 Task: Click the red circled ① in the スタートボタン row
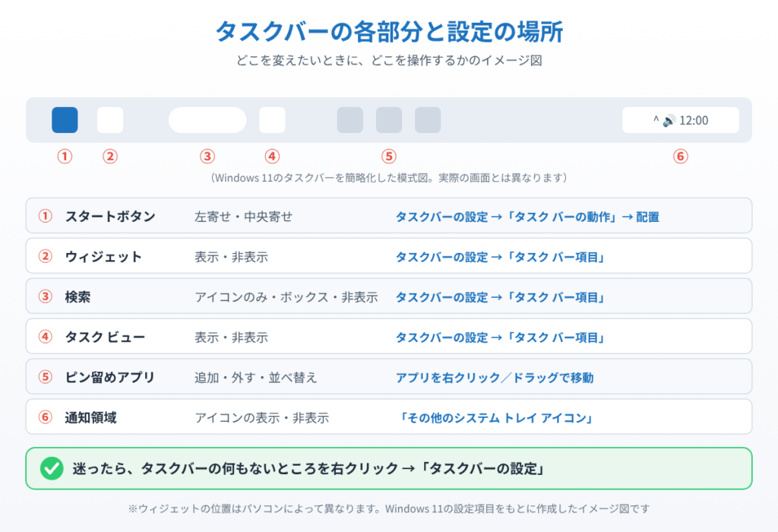click(45, 217)
